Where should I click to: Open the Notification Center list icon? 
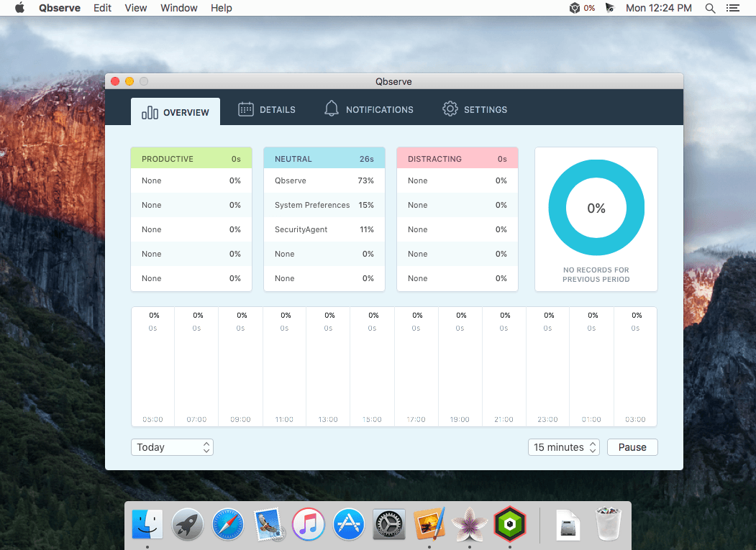[733, 8]
